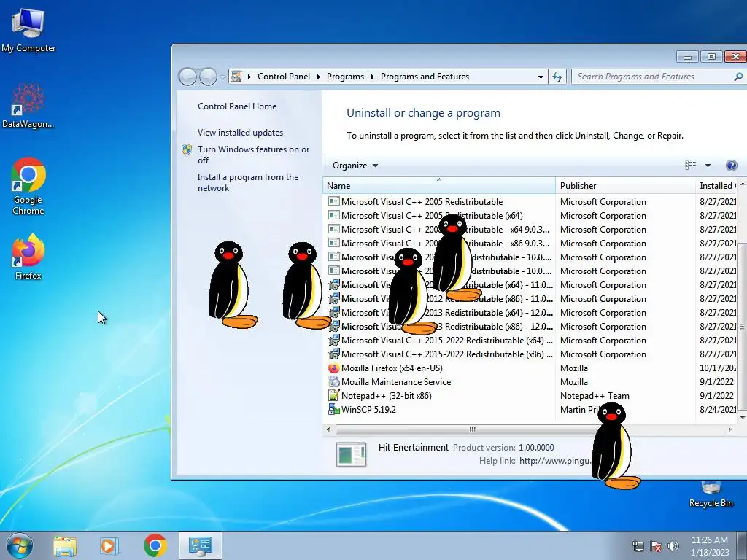Expand arrow after Control Panel breadcrumb
747x560 pixels.
click(x=319, y=77)
